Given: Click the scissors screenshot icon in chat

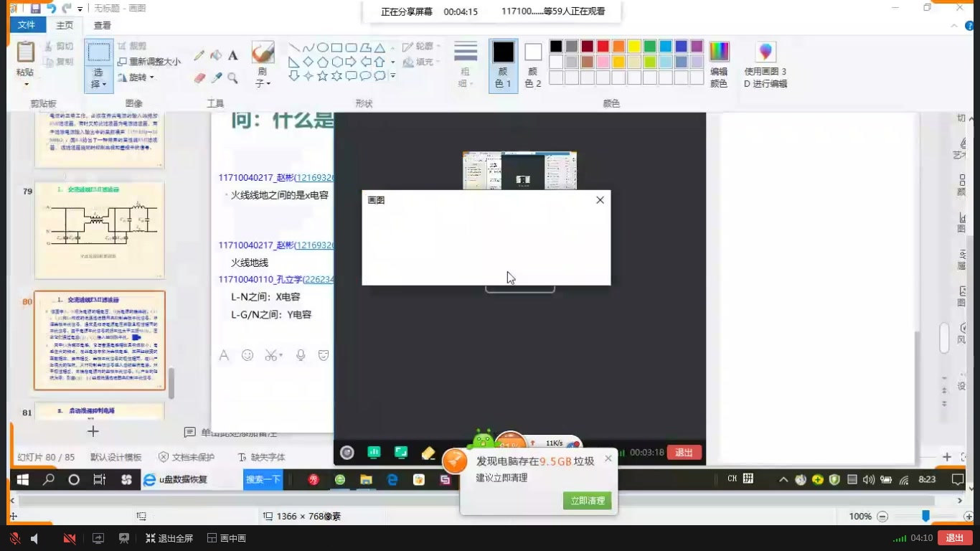Looking at the screenshot, I should click(x=271, y=355).
